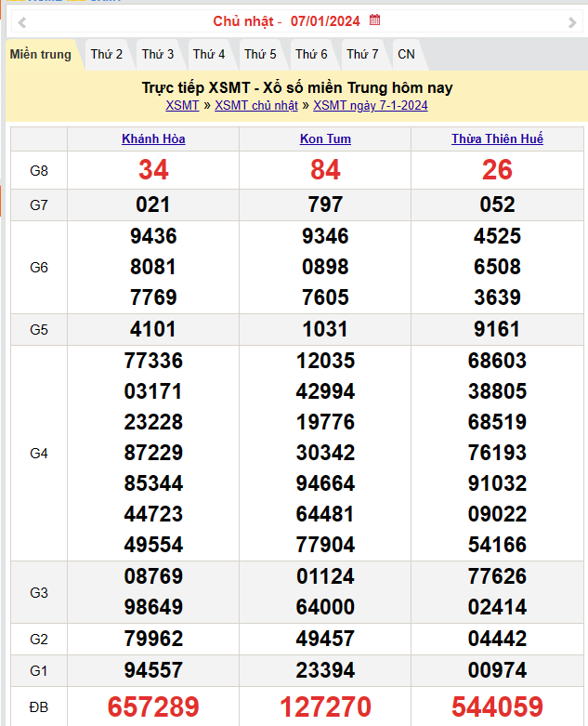
Task: Click G1 number 23394
Action: tap(326, 670)
